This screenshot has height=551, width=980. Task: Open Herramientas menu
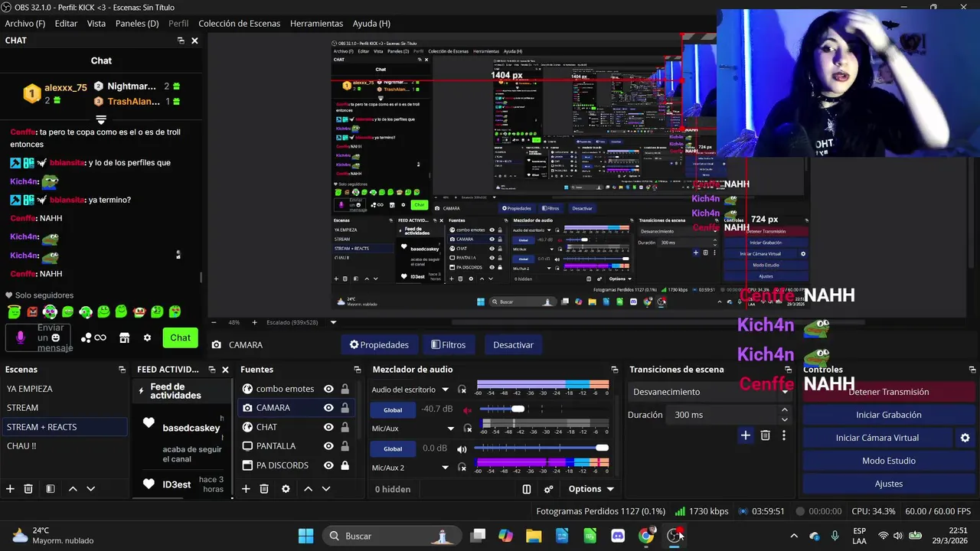(316, 24)
